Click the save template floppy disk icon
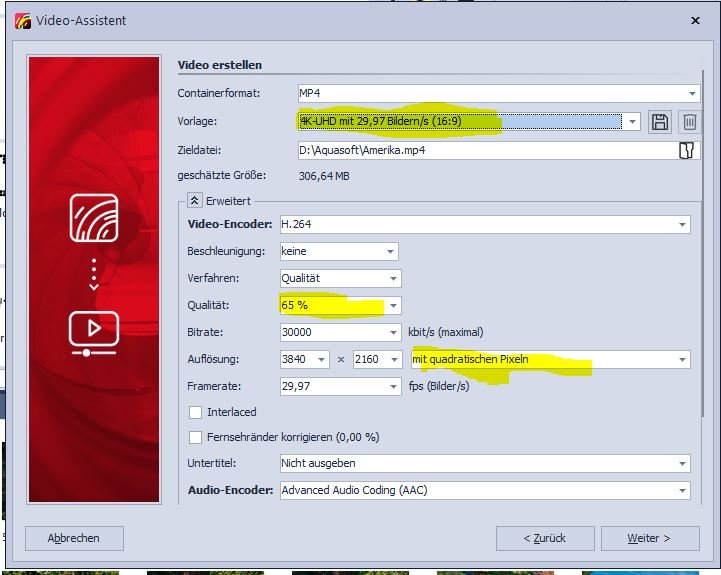This screenshot has width=721, height=575. (660, 122)
